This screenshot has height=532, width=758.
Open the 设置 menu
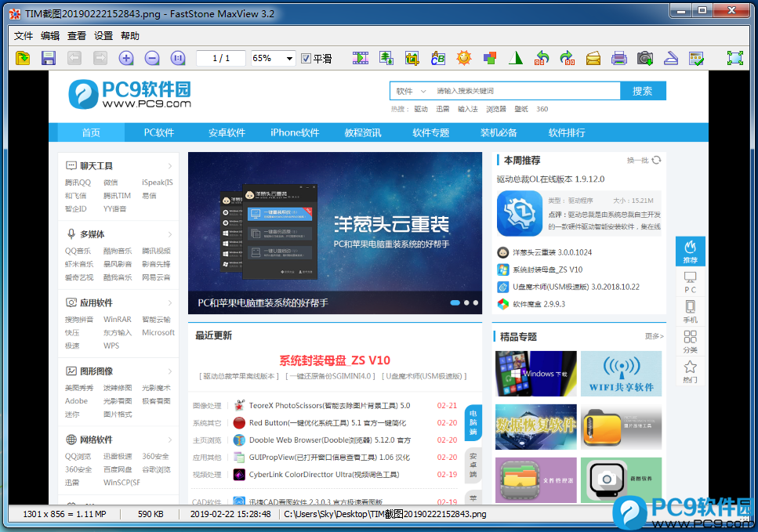[103, 36]
